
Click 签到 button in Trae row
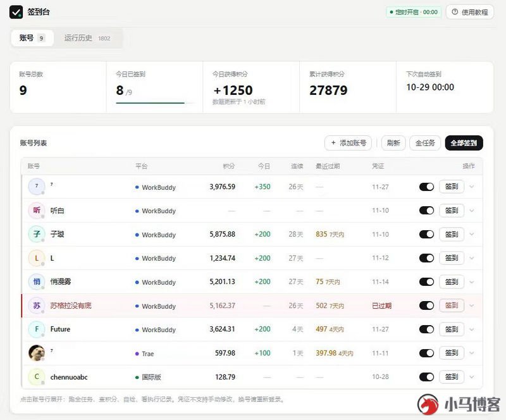pyautogui.click(x=452, y=353)
